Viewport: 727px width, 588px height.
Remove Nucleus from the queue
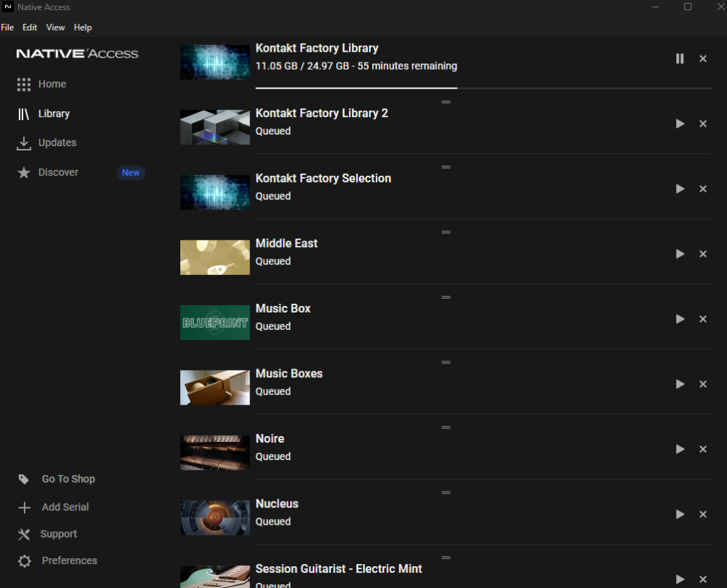pyautogui.click(x=703, y=515)
